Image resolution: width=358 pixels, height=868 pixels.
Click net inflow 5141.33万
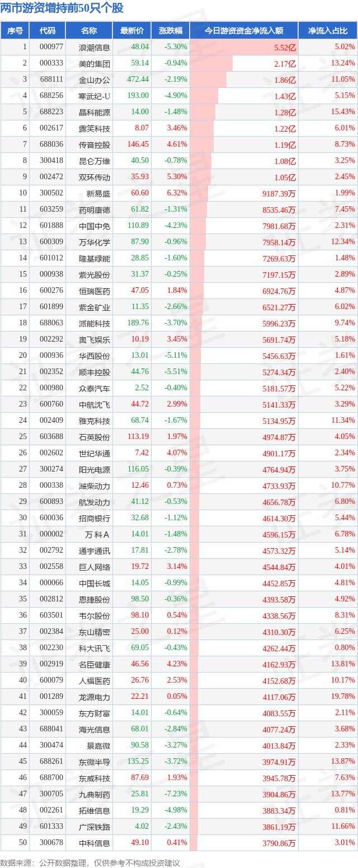(x=278, y=405)
